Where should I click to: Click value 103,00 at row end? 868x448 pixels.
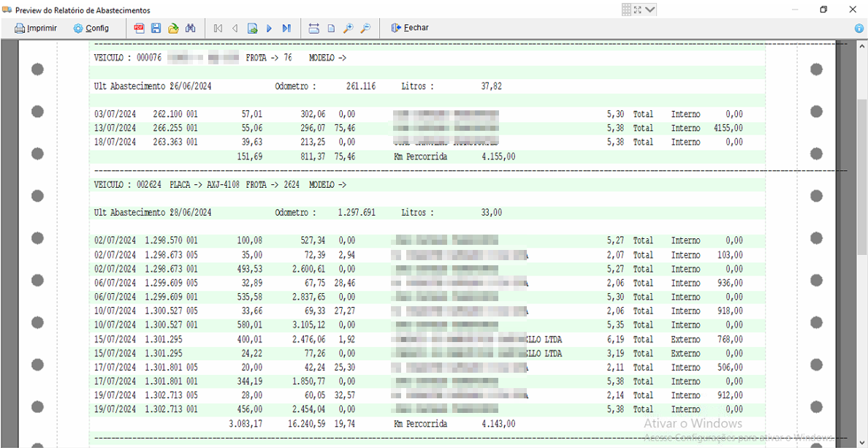pos(730,255)
